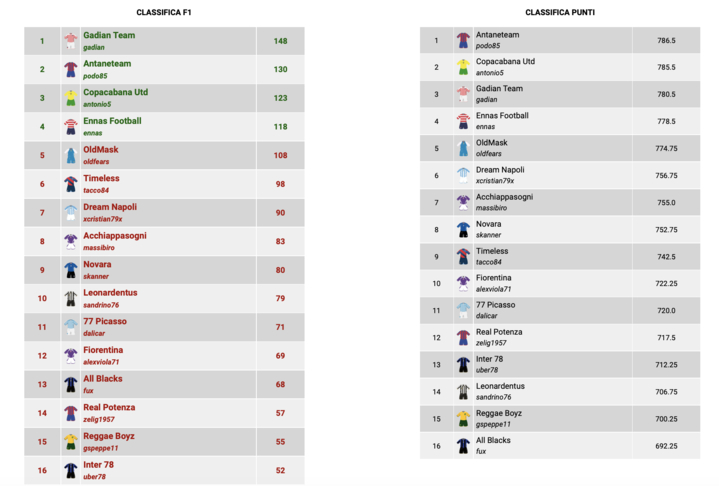The height and width of the screenshot is (486, 719).
Task: Open 77 Picasso link in Classifica F1
Action: (104, 321)
